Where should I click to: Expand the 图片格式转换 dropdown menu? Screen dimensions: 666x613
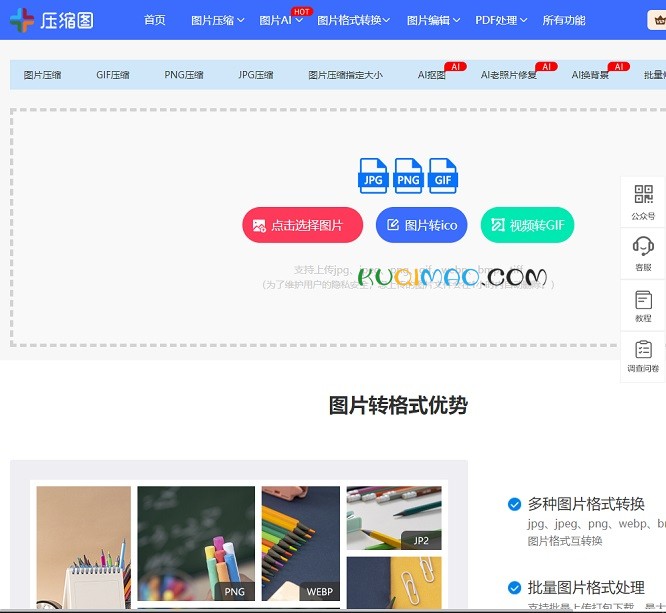click(x=353, y=20)
